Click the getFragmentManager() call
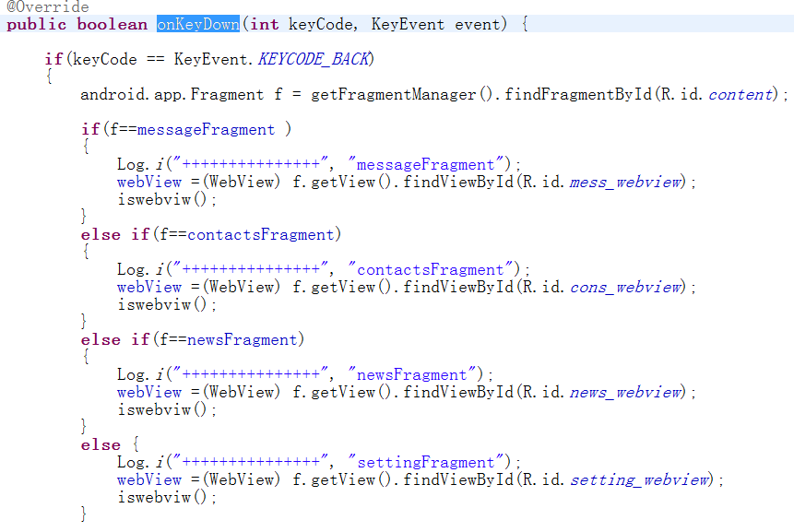Image resolution: width=794 pixels, height=532 pixels. pos(401,95)
